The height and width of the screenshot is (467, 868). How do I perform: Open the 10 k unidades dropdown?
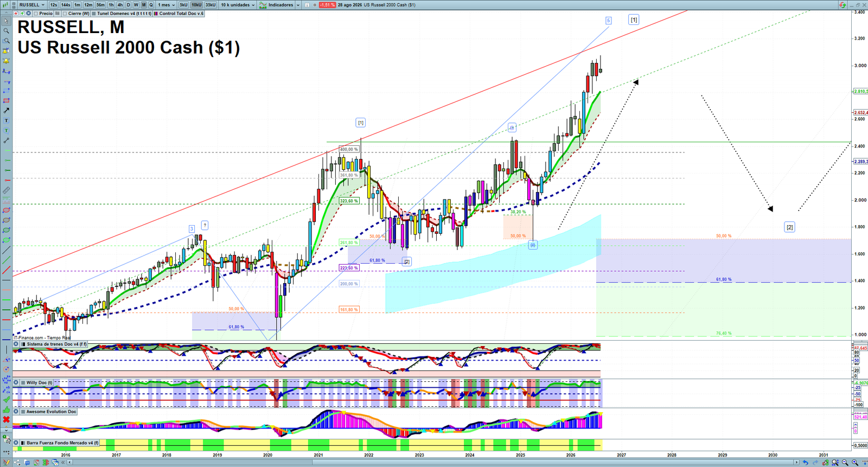click(x=238, y=5)
